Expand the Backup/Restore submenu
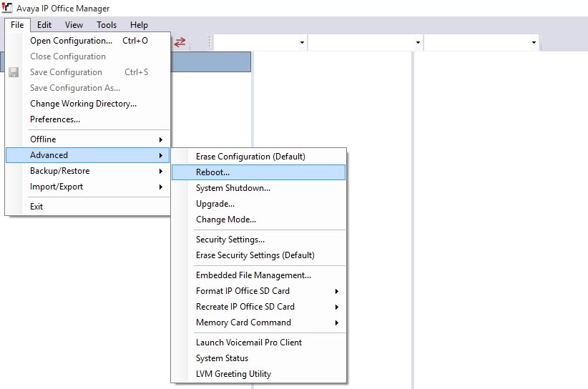The height and width of the screenshot is (389, 588). (x=88, y=171)
